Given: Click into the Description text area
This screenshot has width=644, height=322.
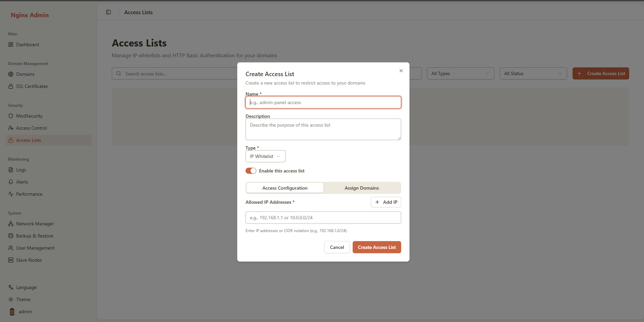Looking at the screenshot, I should pos(323,129).
